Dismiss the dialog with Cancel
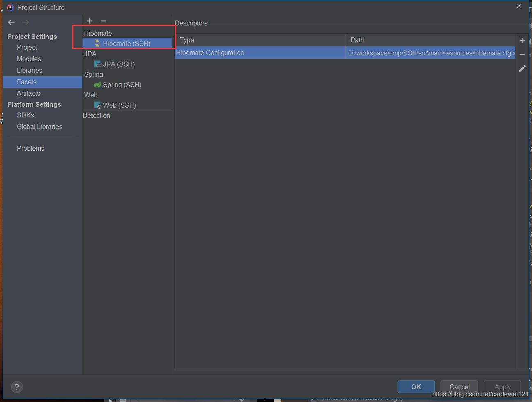This screenshot has height=402, width=532. point(459,386)
